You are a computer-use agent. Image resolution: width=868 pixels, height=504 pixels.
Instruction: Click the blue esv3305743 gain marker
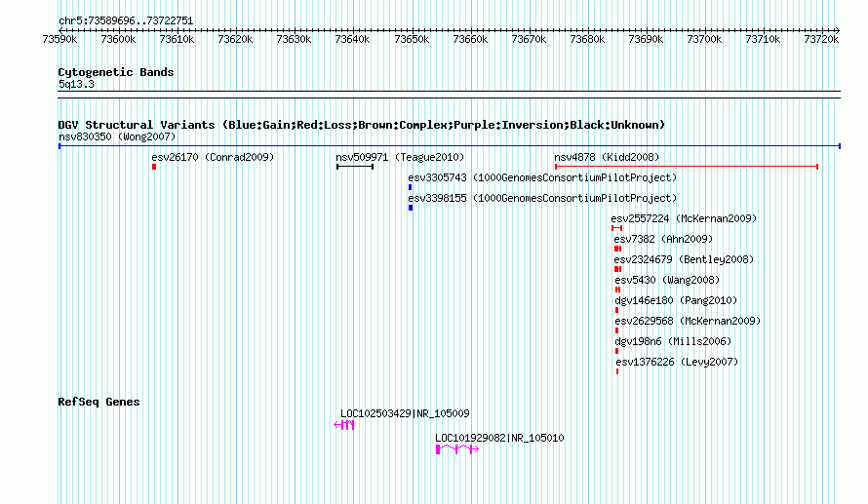[411, 187]
